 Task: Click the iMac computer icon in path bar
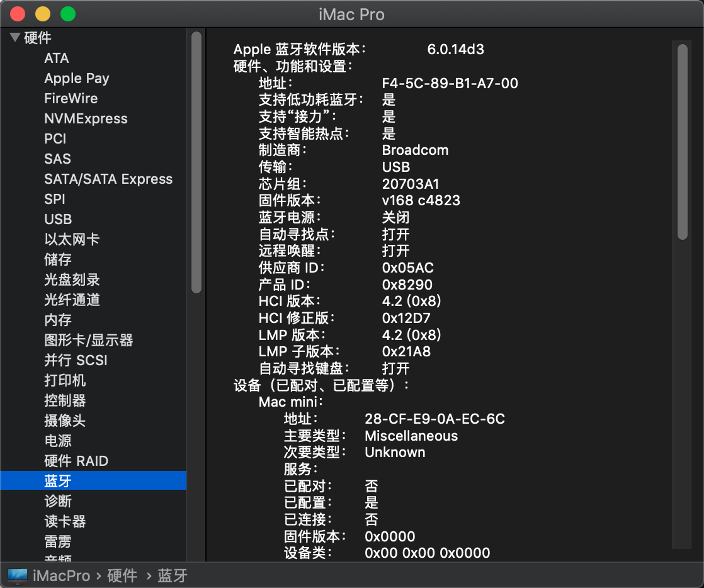(x=18, y=576)
